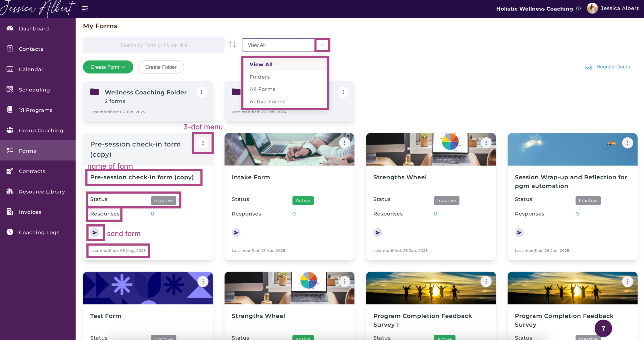Click Session Wrap-up and Reflection form title

click(571, 181)
